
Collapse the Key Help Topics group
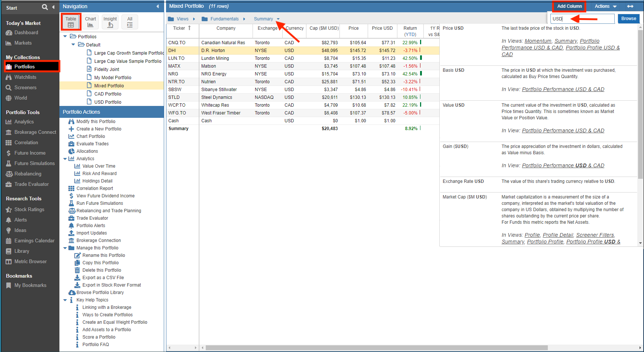[x=65, y=300]
